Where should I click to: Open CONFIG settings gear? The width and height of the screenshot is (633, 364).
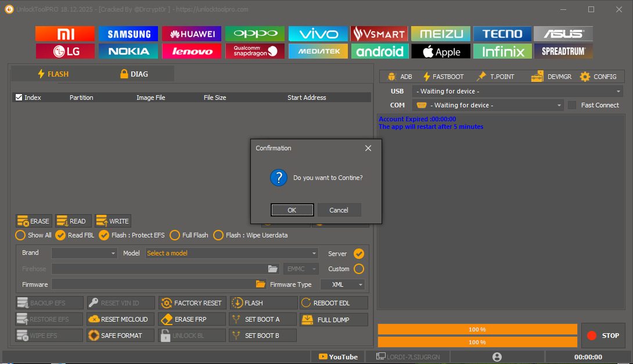tap(598, 77)
